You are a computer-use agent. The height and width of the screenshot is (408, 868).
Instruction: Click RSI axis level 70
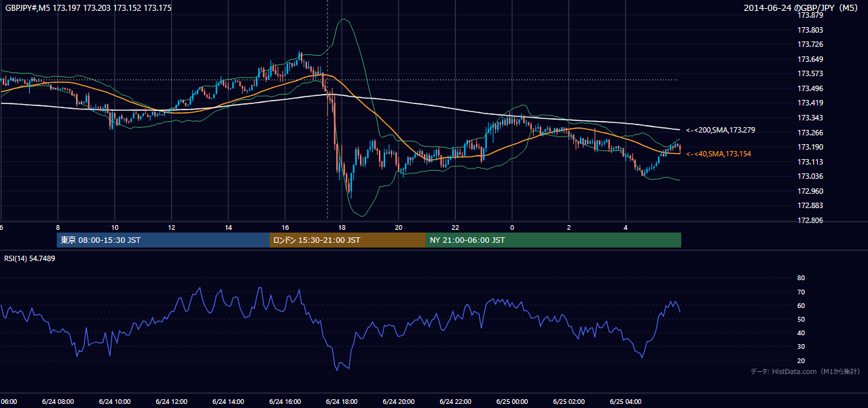(x=801, y=292)
